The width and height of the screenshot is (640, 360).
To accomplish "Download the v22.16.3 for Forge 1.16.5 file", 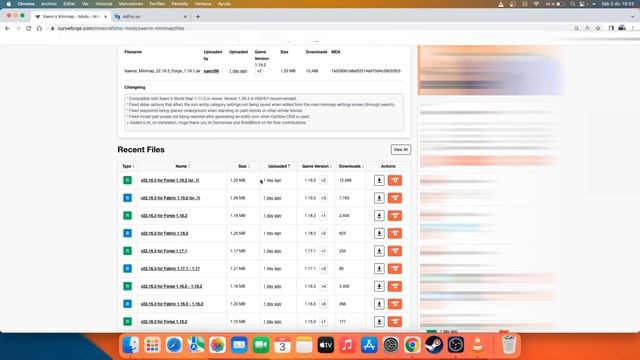I will pyautogui.click(x=379, y=286).
